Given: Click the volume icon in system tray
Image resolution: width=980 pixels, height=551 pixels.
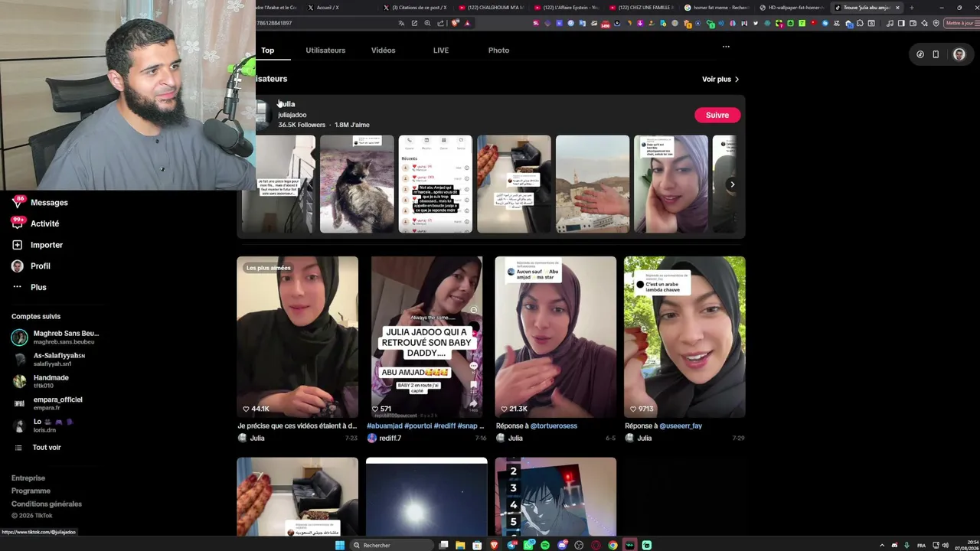Looking at the screenshot, I should (x=945, y=545).
